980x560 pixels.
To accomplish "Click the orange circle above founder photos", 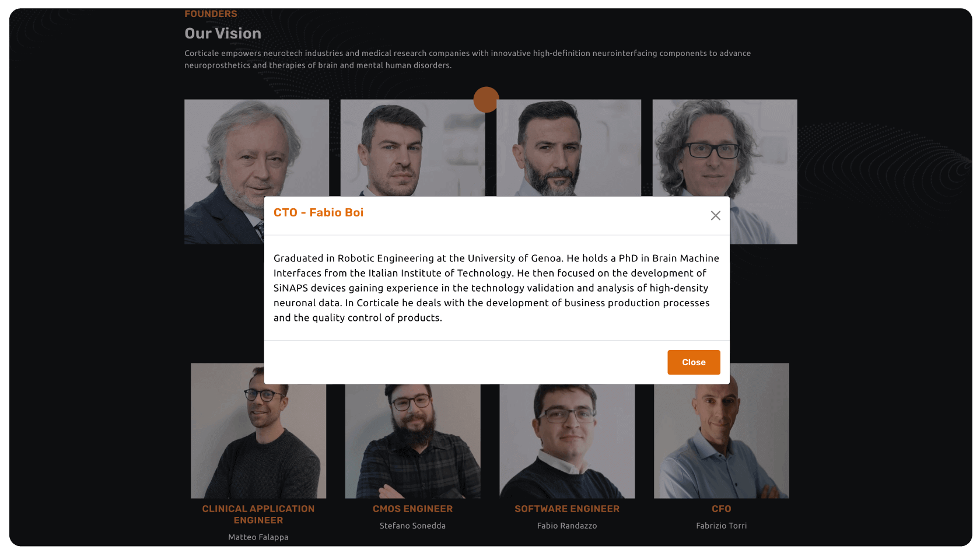I will tap(486, 99).
